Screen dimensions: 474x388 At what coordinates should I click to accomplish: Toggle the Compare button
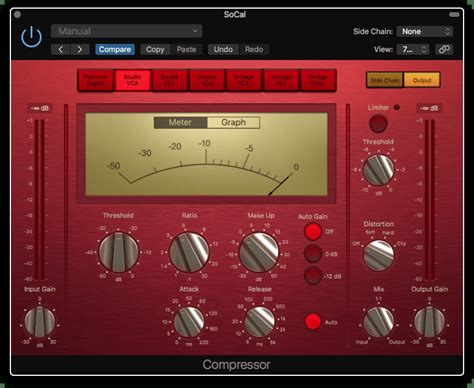tap(115, 50)
